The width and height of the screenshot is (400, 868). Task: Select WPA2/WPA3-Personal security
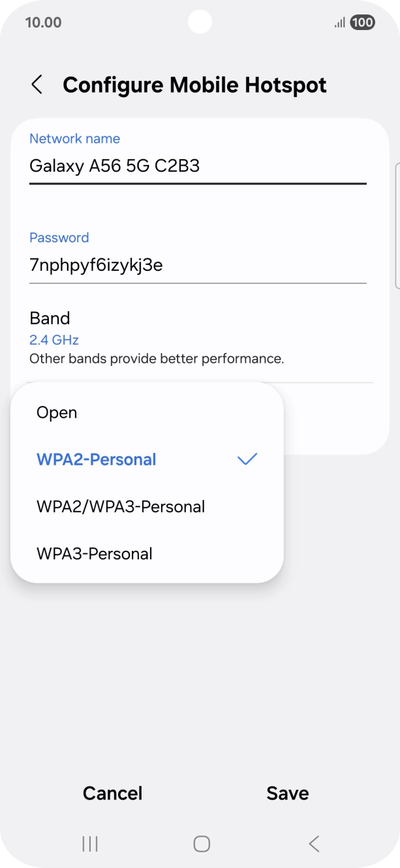click(121, 506)
